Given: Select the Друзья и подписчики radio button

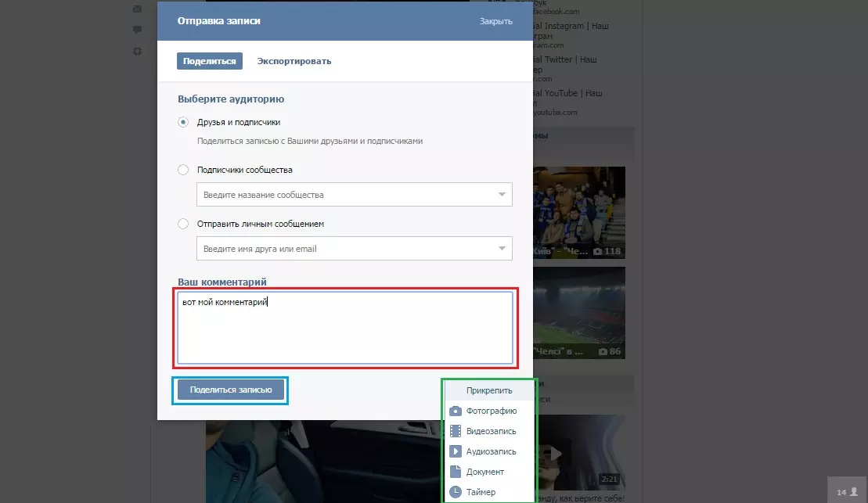Looking at the screenshot, I should pos(183,122).
